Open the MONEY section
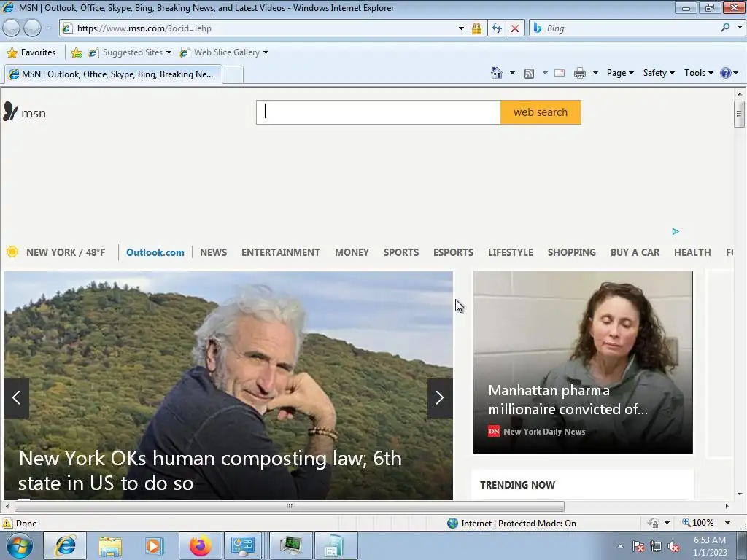This screenshot has height=560, width=747. 352,252
